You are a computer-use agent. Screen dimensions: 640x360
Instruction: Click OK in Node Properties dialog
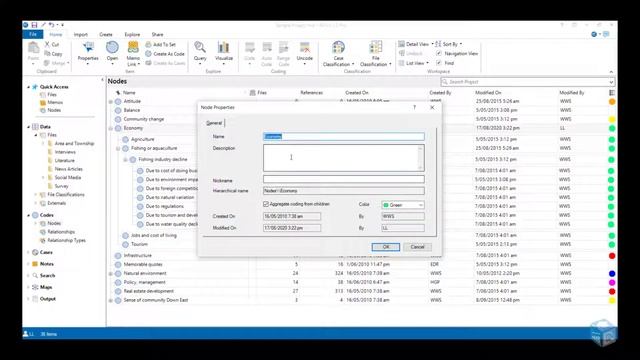pyautogui.click(x=386, y=247)
